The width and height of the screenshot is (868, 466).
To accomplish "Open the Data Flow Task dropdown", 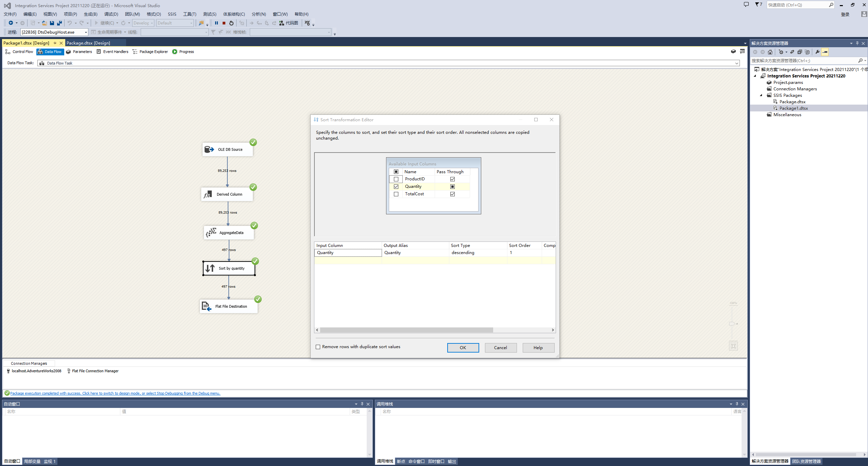I will (736, 63).
